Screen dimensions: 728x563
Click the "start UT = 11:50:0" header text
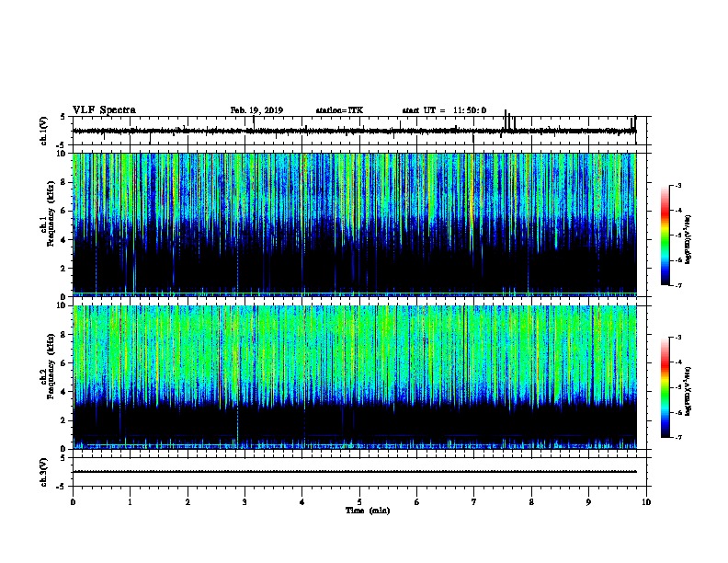click(444, 110)
